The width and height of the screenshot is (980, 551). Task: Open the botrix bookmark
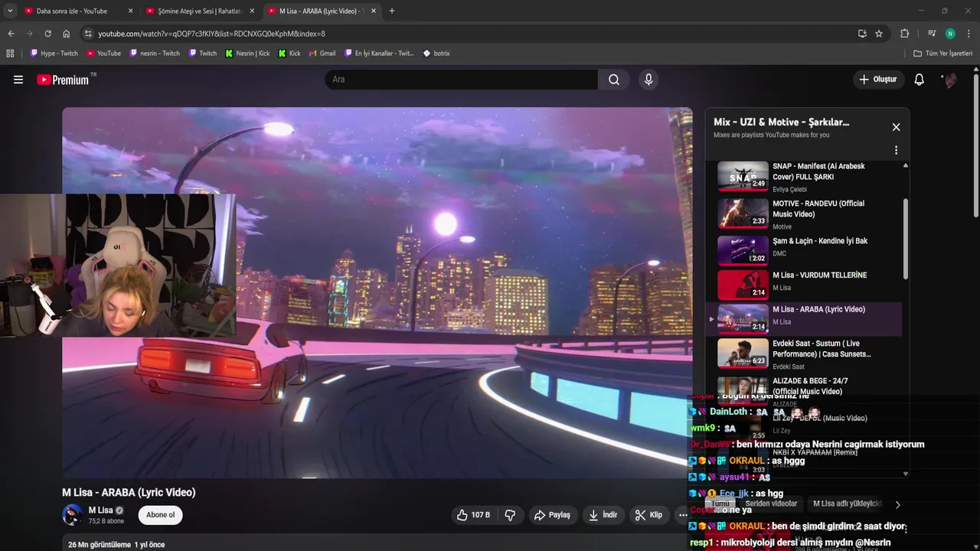[x=436, y=54]
